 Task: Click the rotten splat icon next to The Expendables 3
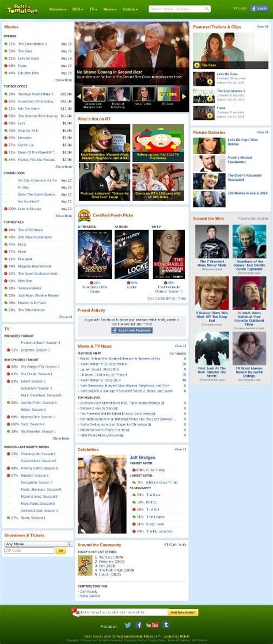point(6,44)
